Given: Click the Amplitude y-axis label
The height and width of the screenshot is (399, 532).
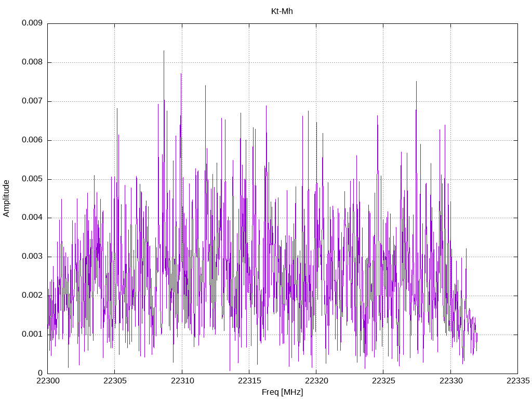Looking at the screenshot, I should tap(6, 198).
